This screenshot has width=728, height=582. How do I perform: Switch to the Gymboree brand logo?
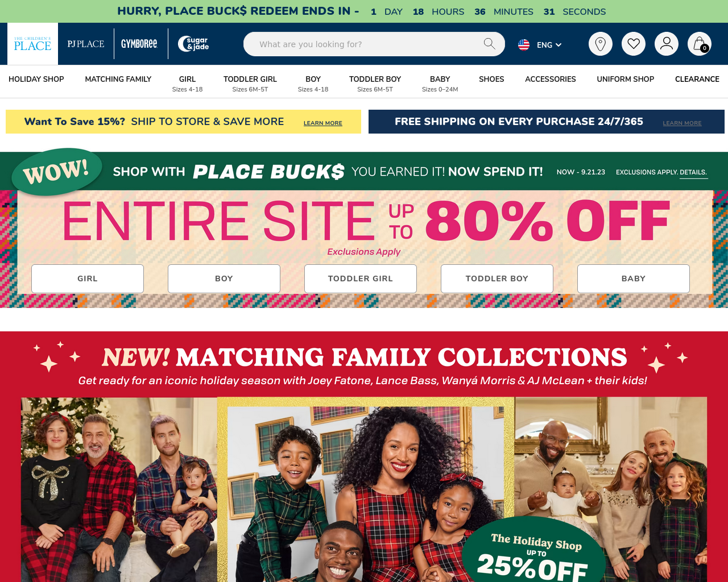[x=139, y=44]
